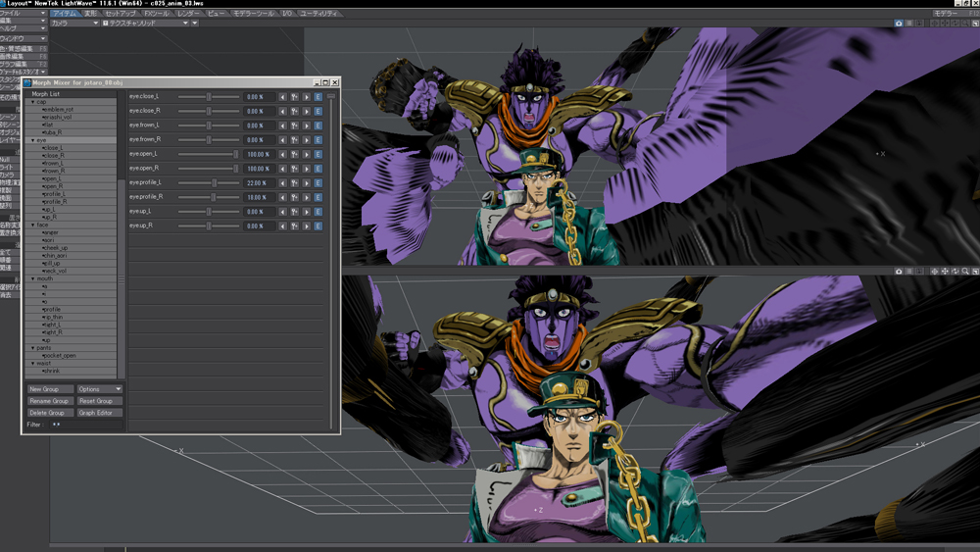
Task: Click the New Group button
Action: point(49,389)
